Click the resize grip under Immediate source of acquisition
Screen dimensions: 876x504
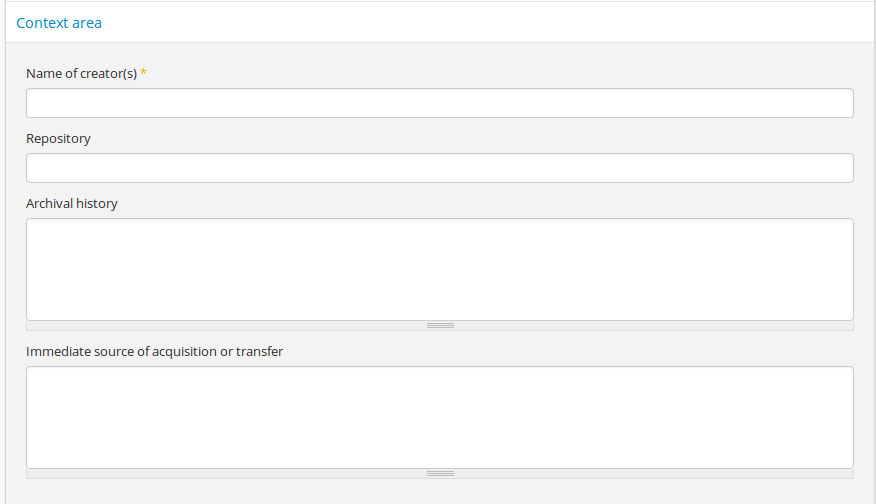pyautogui.click(x=440, y=473)
